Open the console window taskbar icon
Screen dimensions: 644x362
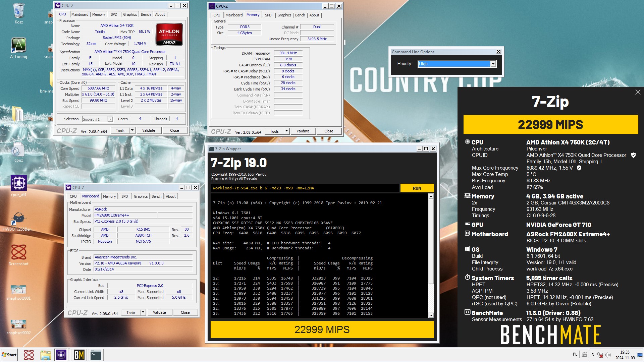pyautogui.click(x=96, y=355)
